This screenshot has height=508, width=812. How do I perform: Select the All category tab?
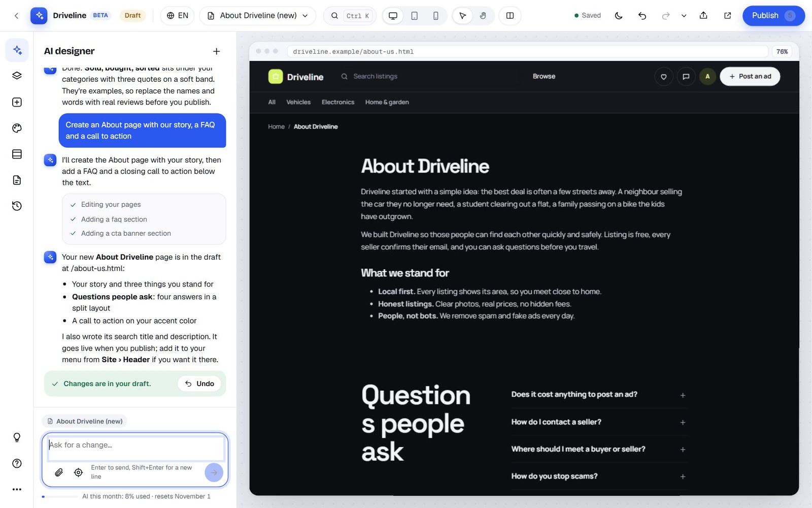[272, 102]
